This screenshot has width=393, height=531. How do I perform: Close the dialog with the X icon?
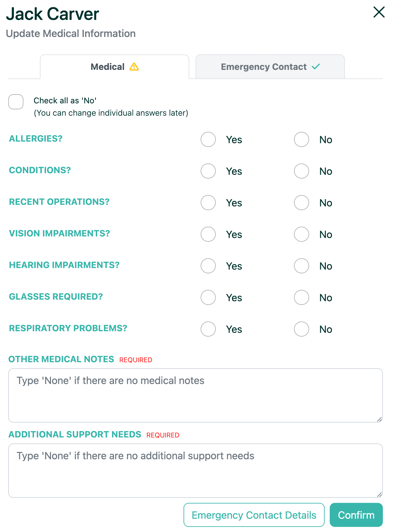pyautogui.click(x=379, y=12)
